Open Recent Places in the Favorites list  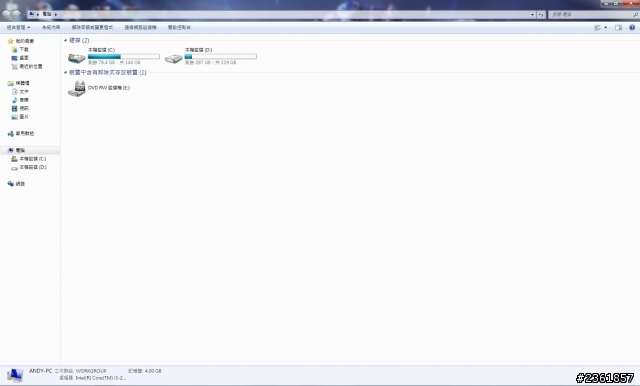[x=27, y=67]
